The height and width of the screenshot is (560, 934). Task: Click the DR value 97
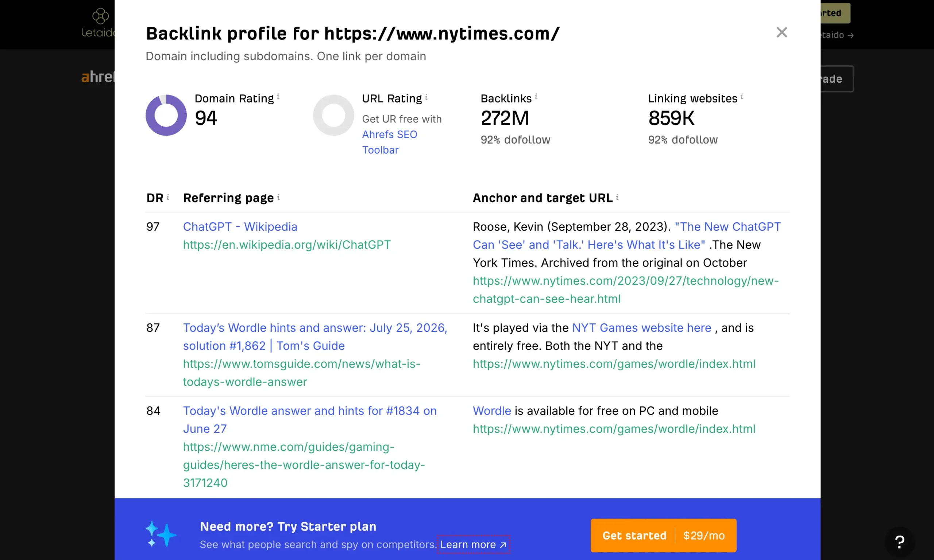tap(153, 226)
